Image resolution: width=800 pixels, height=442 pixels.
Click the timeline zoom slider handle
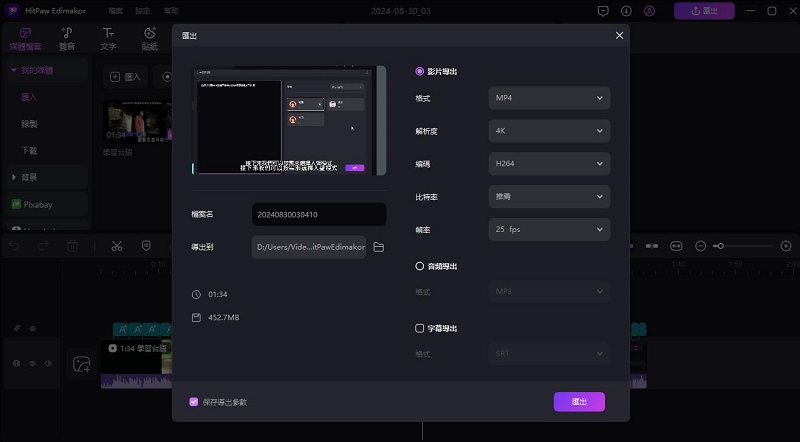719,246
